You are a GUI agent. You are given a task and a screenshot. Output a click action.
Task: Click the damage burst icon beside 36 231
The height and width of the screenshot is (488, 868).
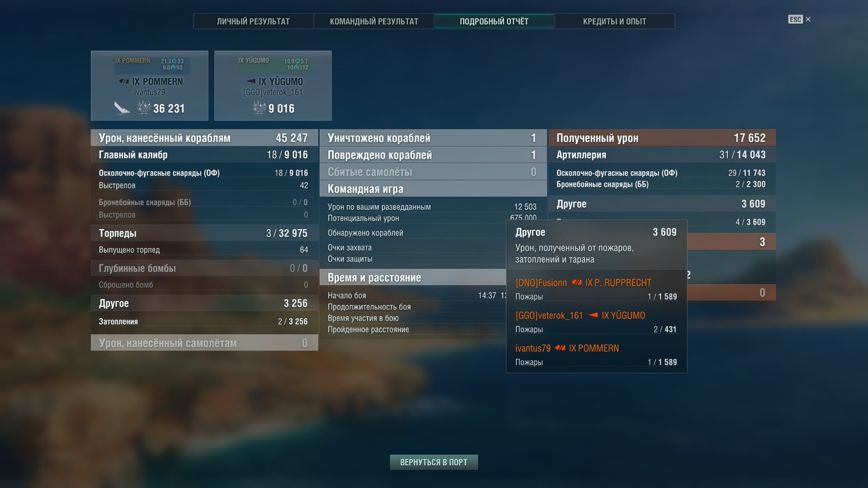144,108
